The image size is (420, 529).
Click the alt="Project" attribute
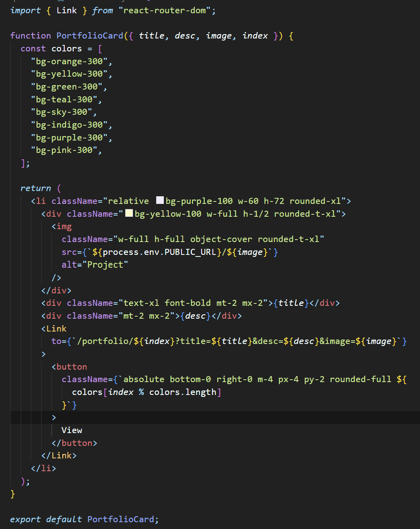click(x=95, y=265)
